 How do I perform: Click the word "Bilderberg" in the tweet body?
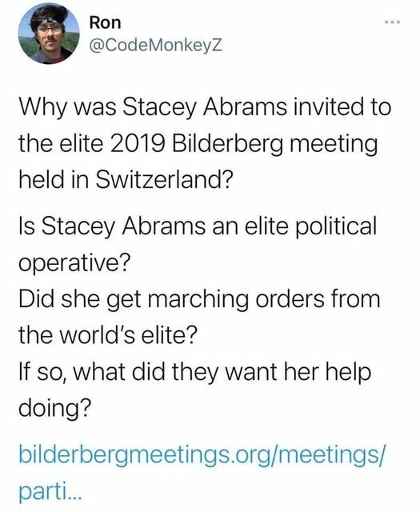click(226, 144)
